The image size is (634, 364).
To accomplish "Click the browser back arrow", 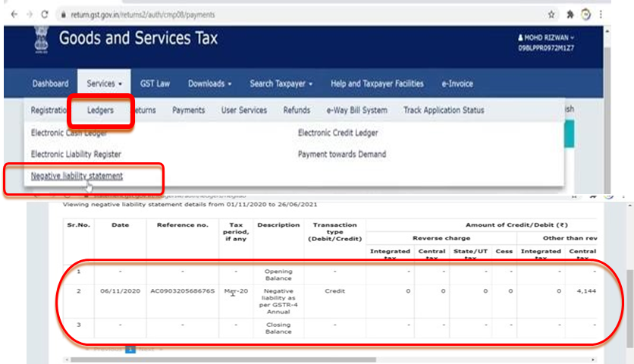I will 11,14.
